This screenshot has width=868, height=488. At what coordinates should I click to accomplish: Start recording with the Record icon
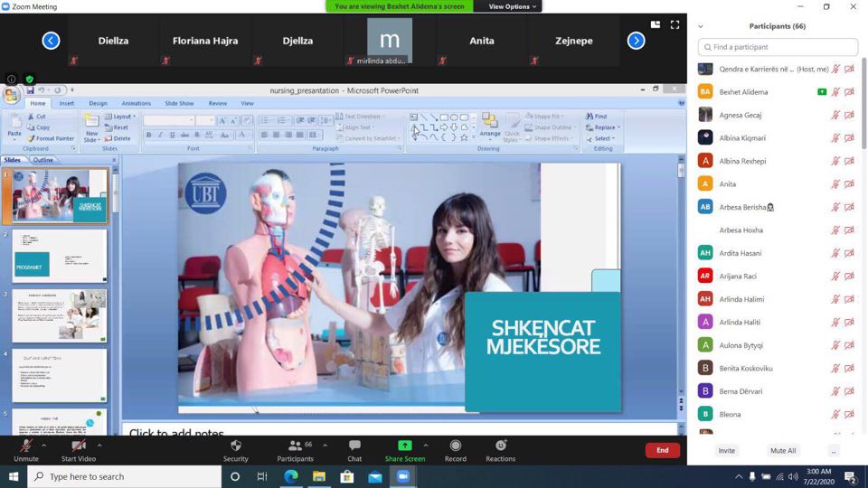tap(455, 446)
